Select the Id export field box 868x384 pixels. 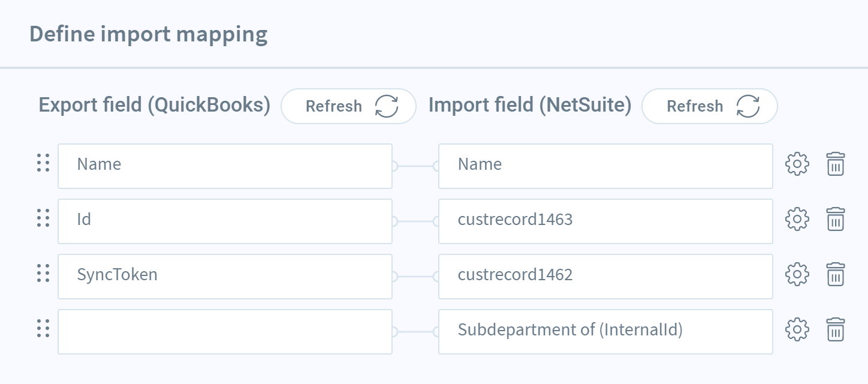coord(225,221)
